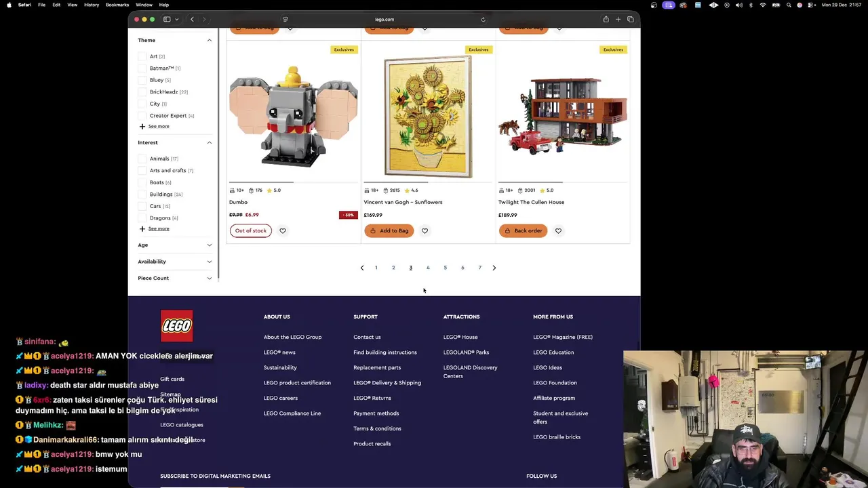Open the Twilight Cullen House product image

coord(563,117)
